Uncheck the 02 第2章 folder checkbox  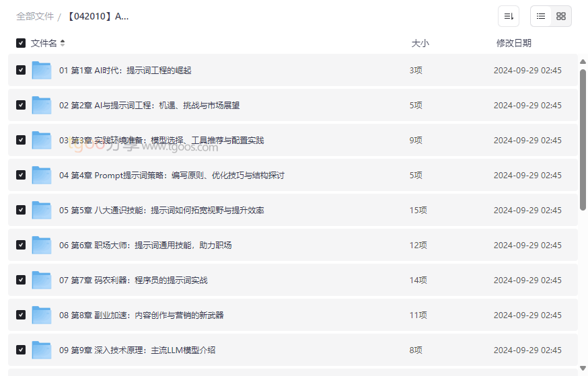coord(21,105)
